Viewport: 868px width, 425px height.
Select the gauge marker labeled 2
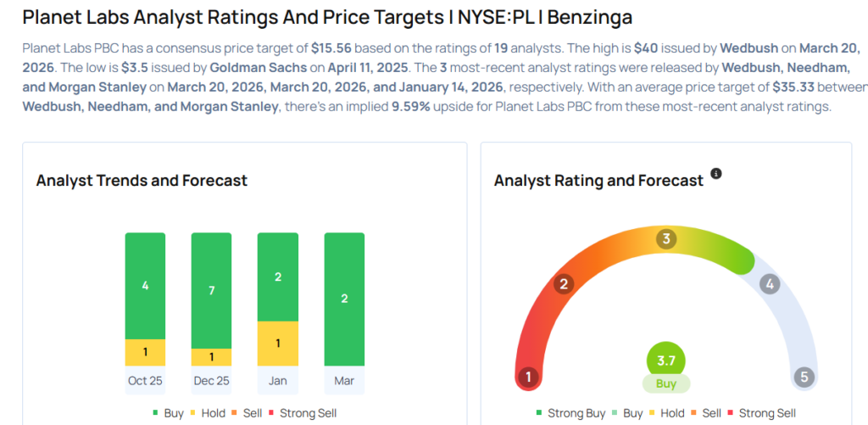[562, 284]
